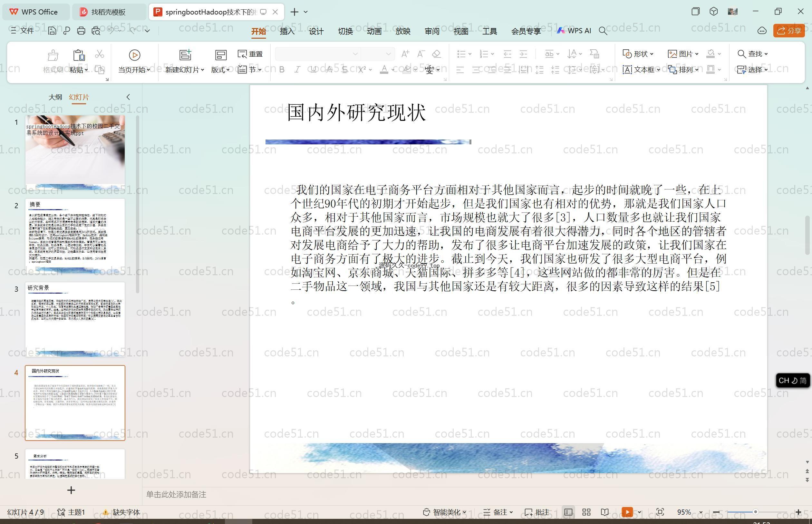Open font size combo box
The width and height of the screenshot is (812, 524).
378,54
